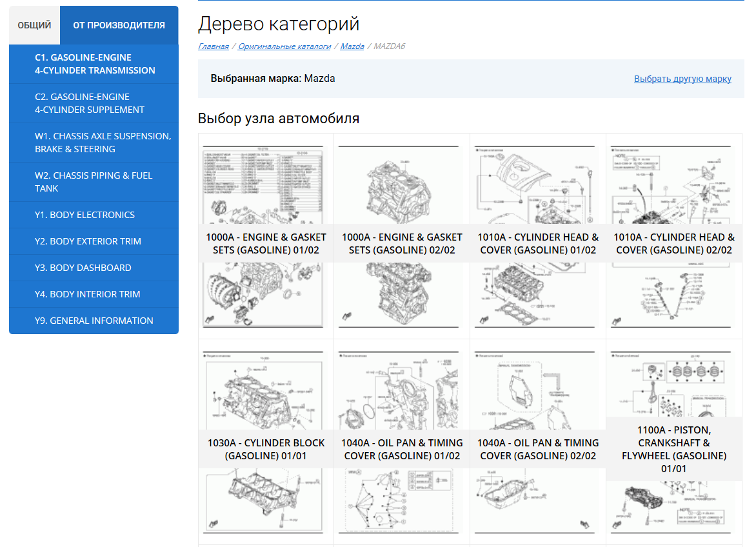The height and width of the screenshot is (547, 756).
Task: View the 1010A Cylinder Head & Cover 01/02 diagram
Action: click(538, 236)
